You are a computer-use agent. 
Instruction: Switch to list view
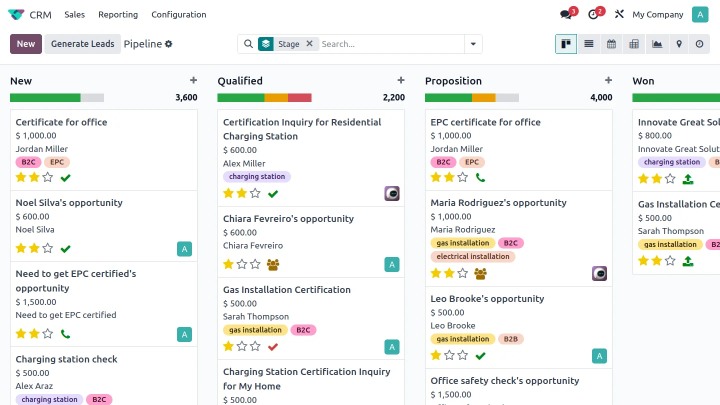coord(589,44)
